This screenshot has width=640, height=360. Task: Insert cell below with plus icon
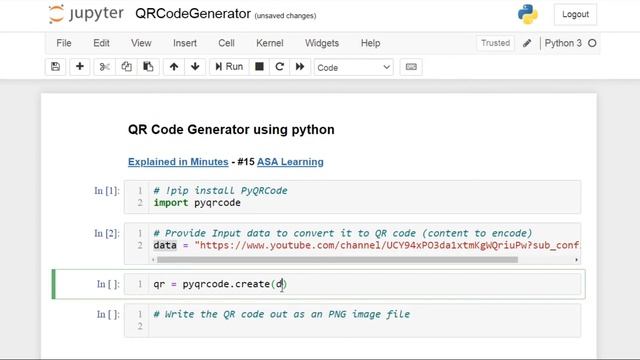[80, 67]
